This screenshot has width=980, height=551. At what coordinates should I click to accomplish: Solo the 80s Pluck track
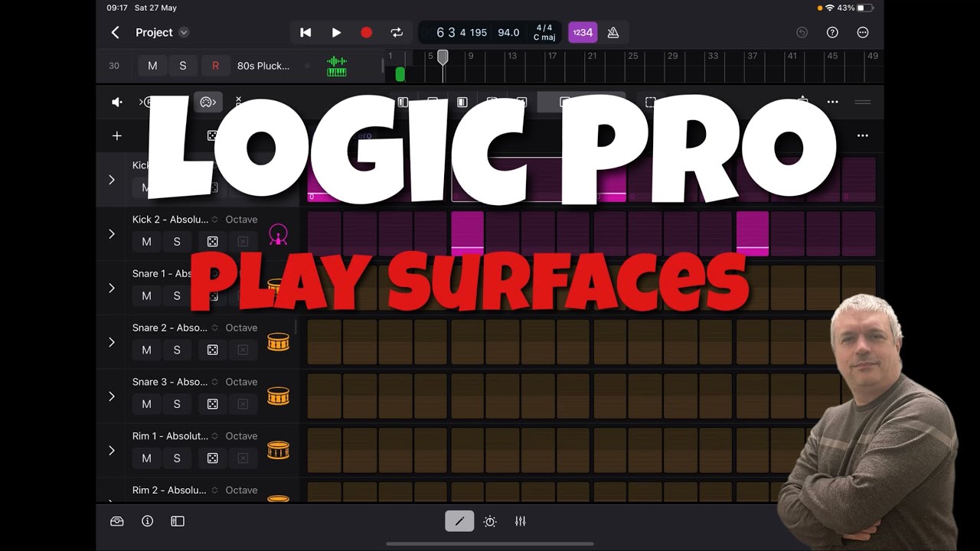[x=182, y=66]
